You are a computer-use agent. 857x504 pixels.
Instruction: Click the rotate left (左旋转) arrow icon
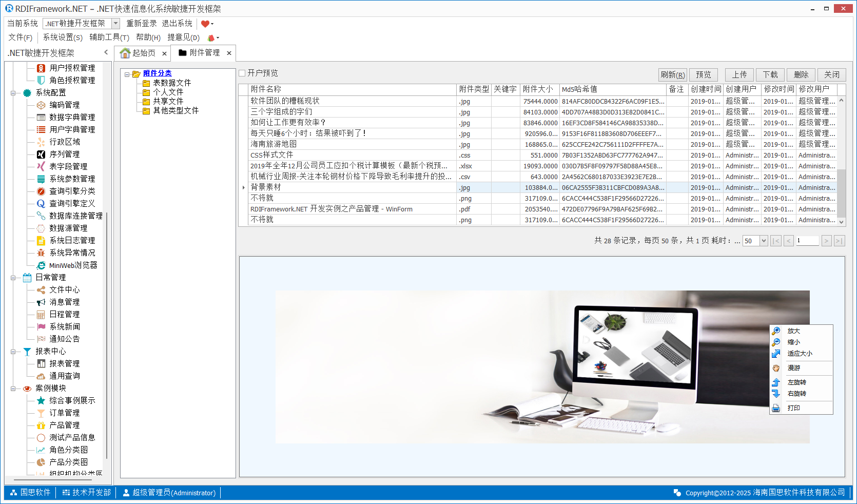tap(776, 382)
